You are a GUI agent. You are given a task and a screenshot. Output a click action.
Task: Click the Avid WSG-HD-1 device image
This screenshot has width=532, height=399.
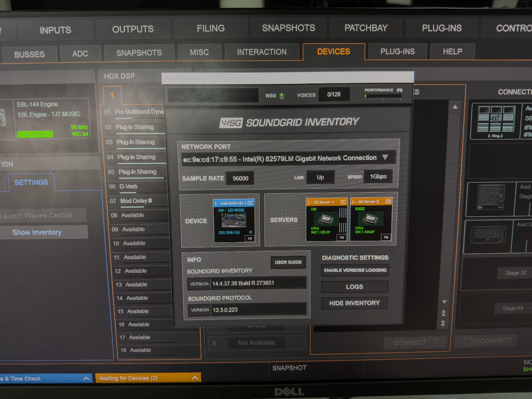pyautogui.click(x=234, y=221)
